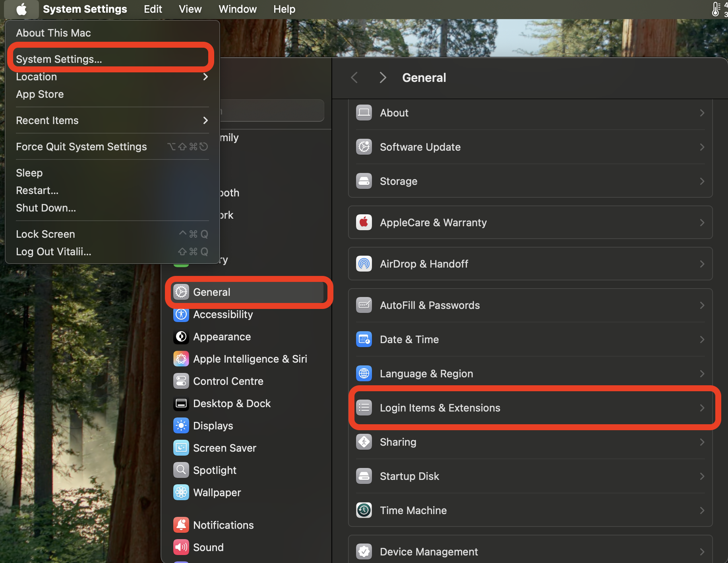Open the View menu in menu bar
The image size is (728, 563).
190,9
